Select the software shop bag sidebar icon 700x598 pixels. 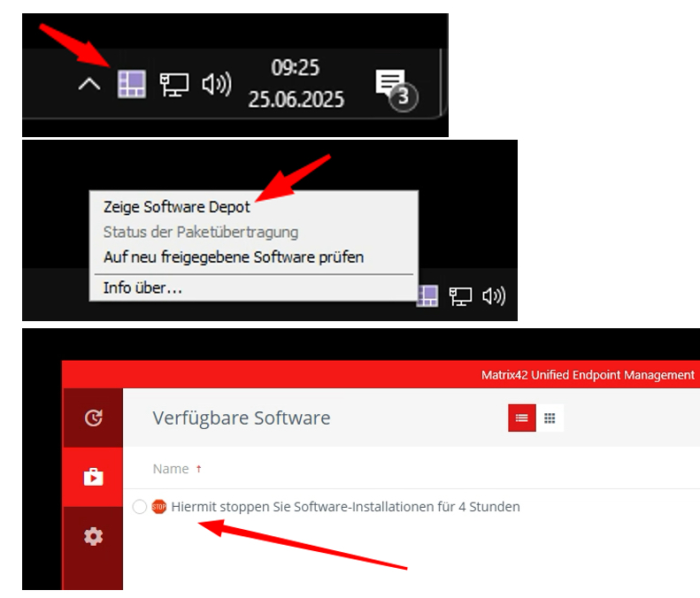click(93, 477)
